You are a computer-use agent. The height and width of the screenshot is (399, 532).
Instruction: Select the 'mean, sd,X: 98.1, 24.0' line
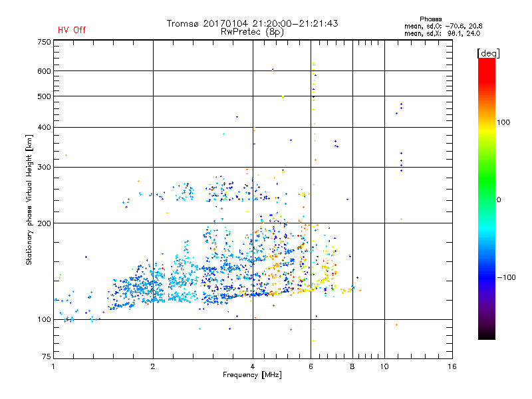(x=442, y=33)
